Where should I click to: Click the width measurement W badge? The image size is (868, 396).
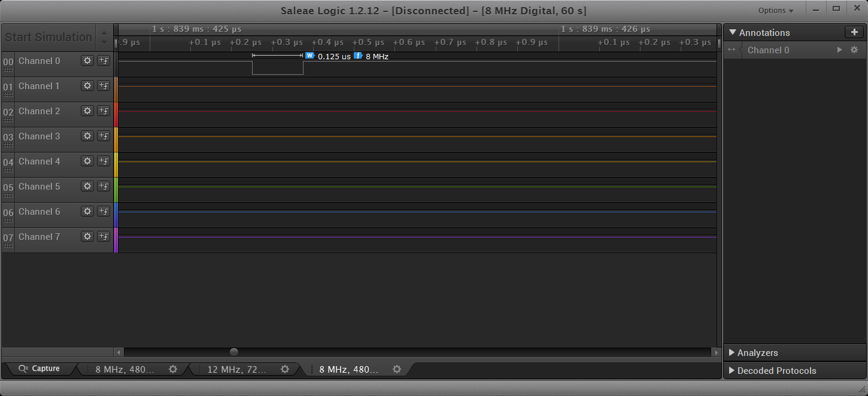[x=309, y=56]
